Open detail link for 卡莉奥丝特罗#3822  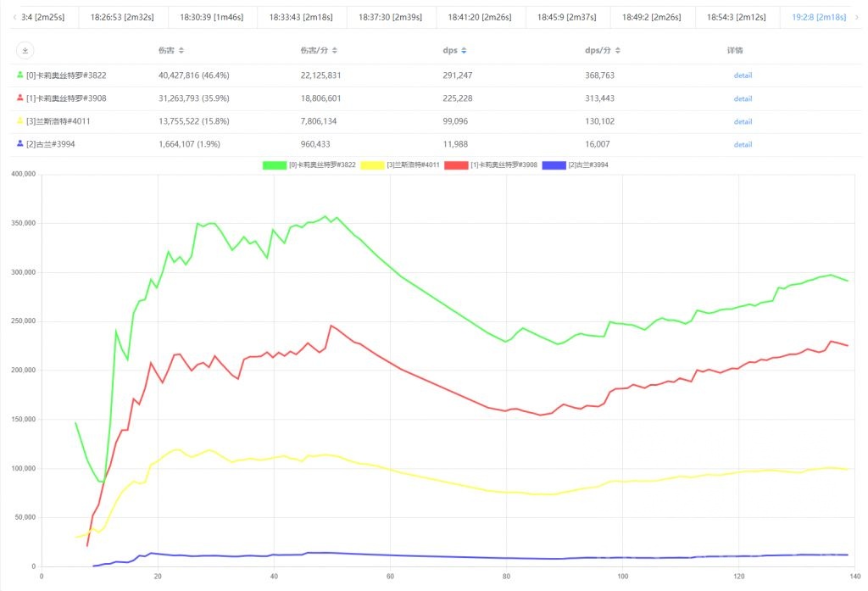(743, 75)
